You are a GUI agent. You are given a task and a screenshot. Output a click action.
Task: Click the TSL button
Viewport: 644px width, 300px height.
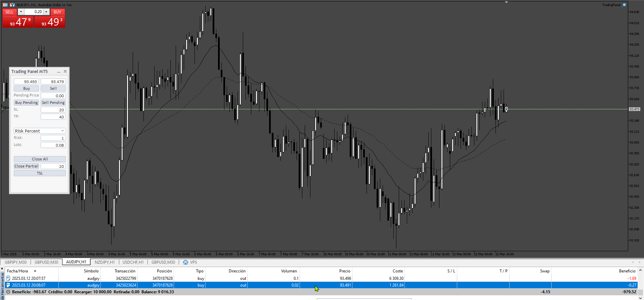40,173
